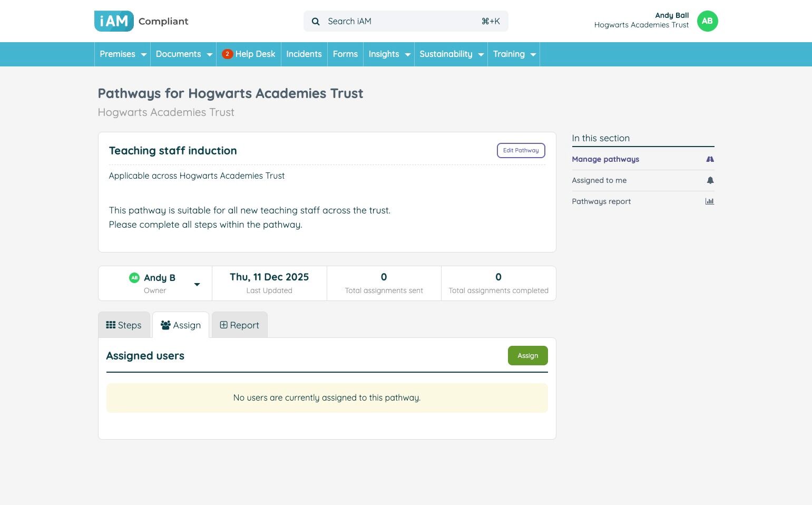Switch to the Report tab

point(240,325)
